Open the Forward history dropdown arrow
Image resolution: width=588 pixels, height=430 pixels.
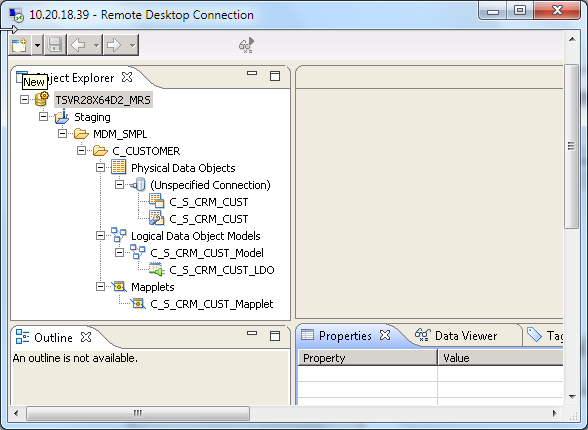coord(132,46)
